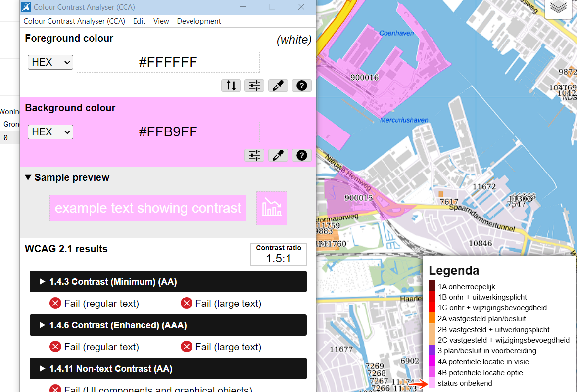Image resolution: width=577 pixels, height=392 pixels.
Task: Open background colour help icon
Action: (301, 155)
